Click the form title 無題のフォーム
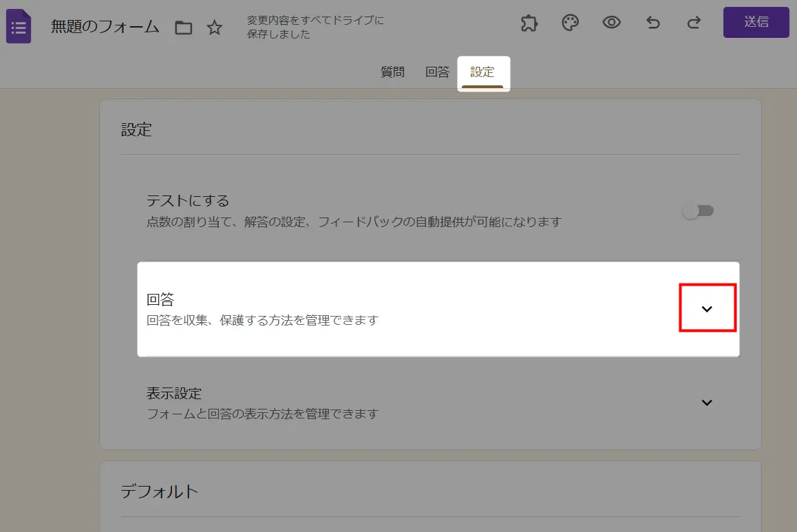This screenshot has width=797, height=532. pyautogui.click(x=105, y=26)
